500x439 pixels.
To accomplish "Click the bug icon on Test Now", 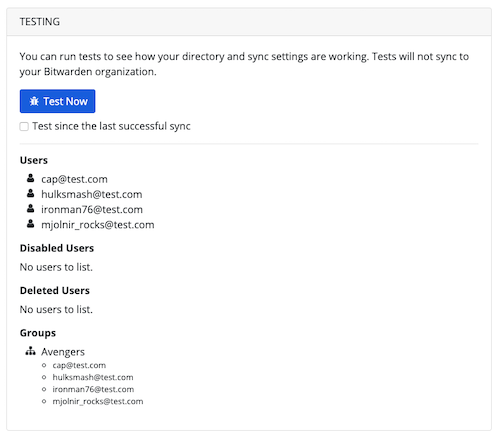I will coord(34,101).
